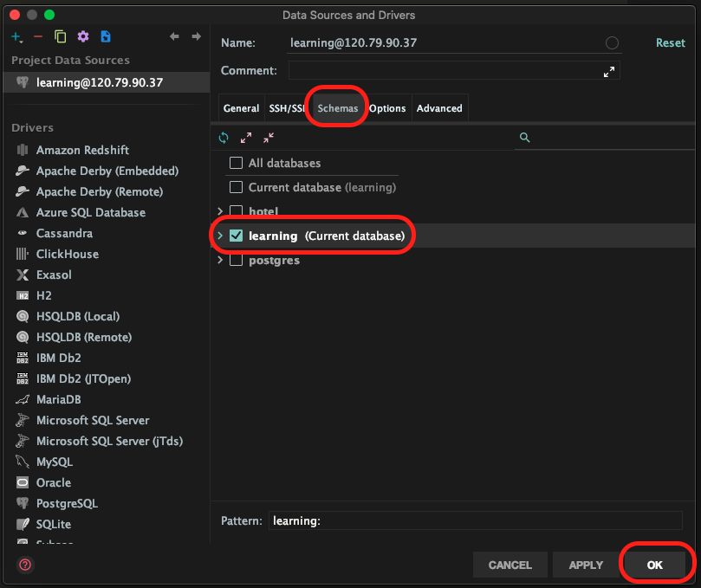Collapse all schema tree nodes

click(268, 138)
